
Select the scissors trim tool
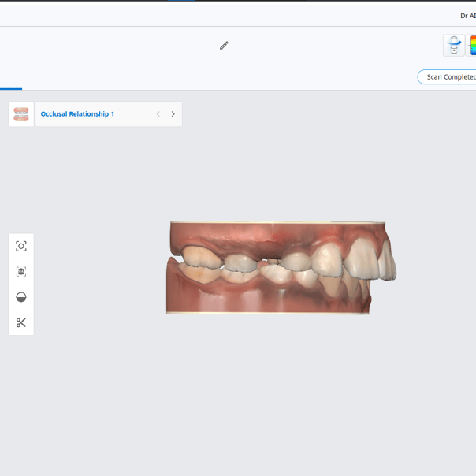21,322
